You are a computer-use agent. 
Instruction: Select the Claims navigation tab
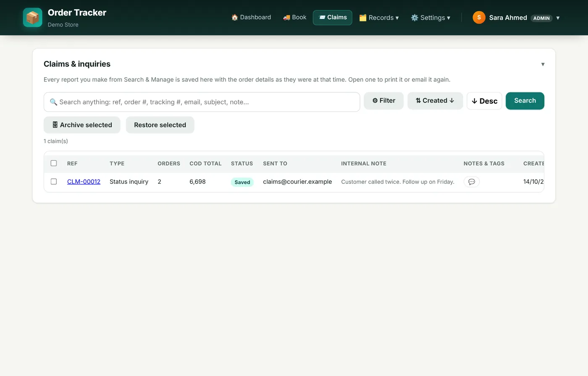[x=333, y=18]
